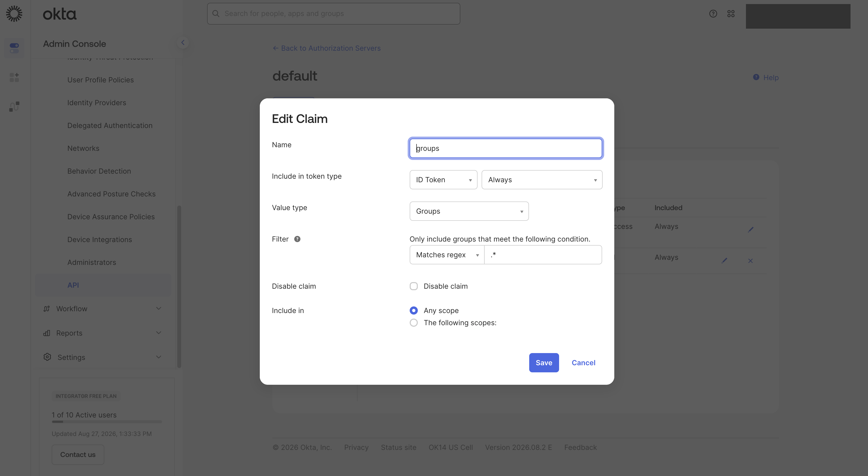Viewport: 868px width, 476px height.
Task: Open Delegated Authentication in the sidebar
Action: click(110, 125)
